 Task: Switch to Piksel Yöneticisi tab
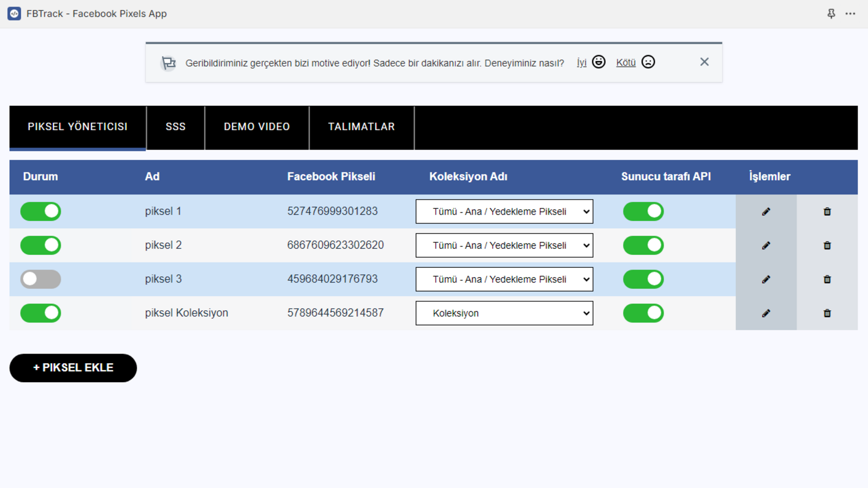pyautogui.click(x=78, y=127)
